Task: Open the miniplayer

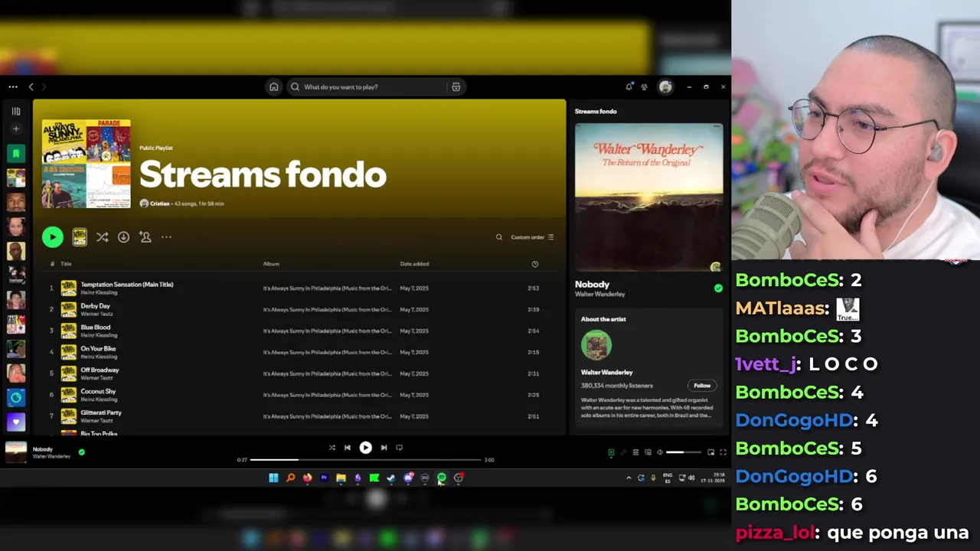Action: click(710, 452)
